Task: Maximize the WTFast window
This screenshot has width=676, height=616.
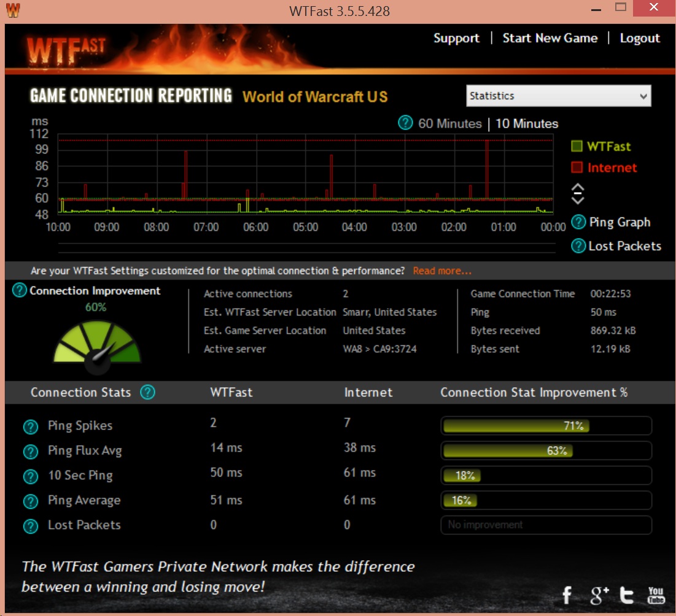Action: click(621, 7)
